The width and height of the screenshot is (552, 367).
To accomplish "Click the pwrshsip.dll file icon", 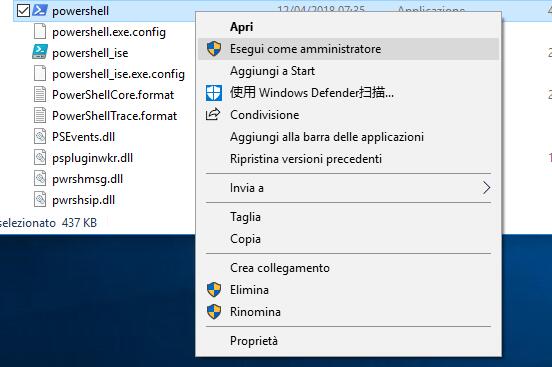I will tap(40, 199).
